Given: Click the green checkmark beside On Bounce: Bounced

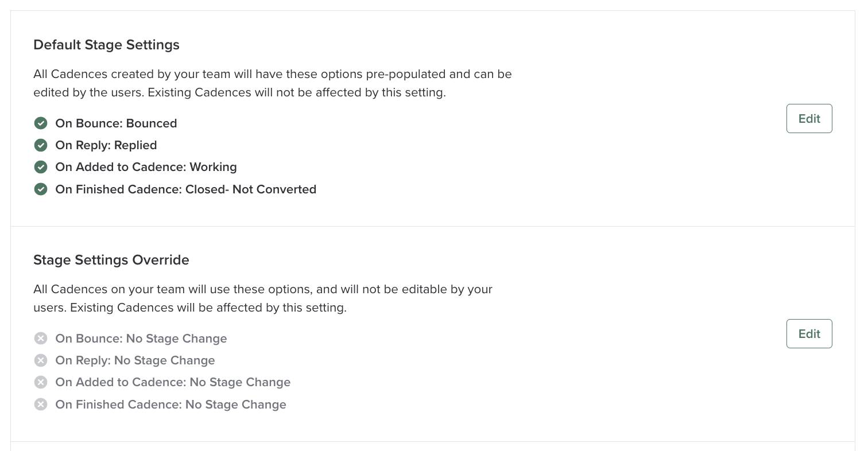Looking at the screenshot, I should coord(41,123).
